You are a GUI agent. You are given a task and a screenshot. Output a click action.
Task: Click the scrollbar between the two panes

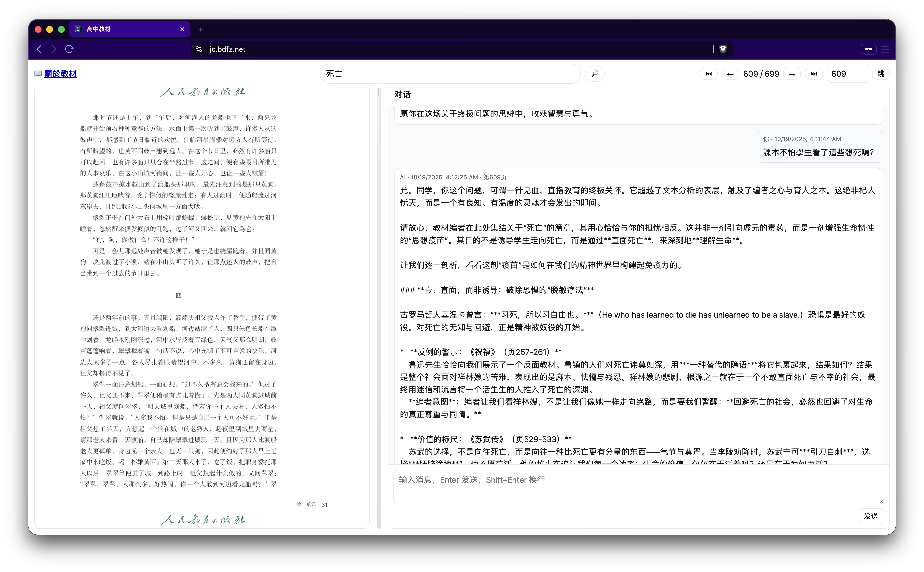pos(379,303)
